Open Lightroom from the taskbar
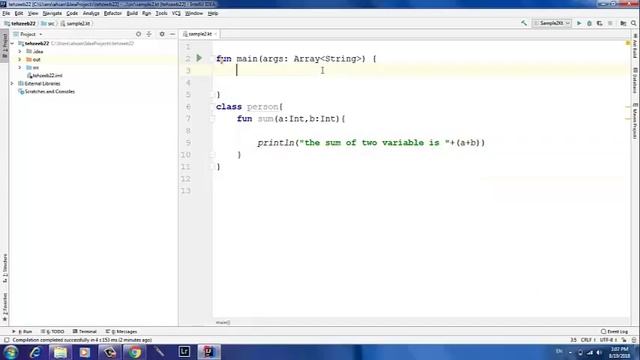The width and height of the screenshot is (640, 360). [x=184, y=352]
